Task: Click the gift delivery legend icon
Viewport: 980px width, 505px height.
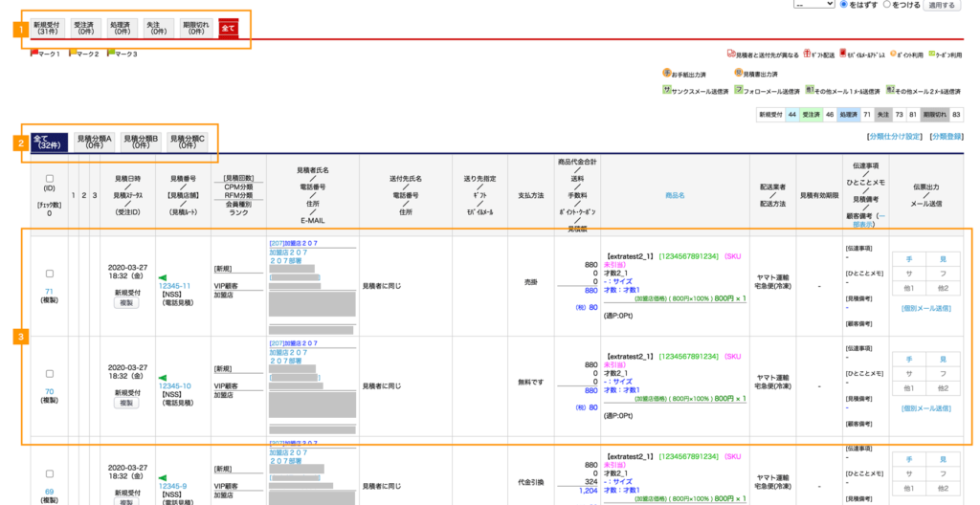Action: tap(807, 55)
